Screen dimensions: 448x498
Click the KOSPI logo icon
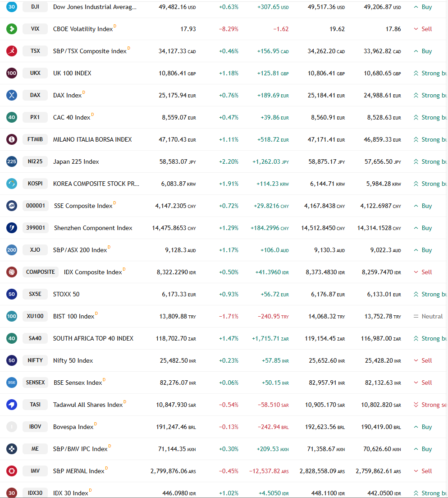coord(12,184)
